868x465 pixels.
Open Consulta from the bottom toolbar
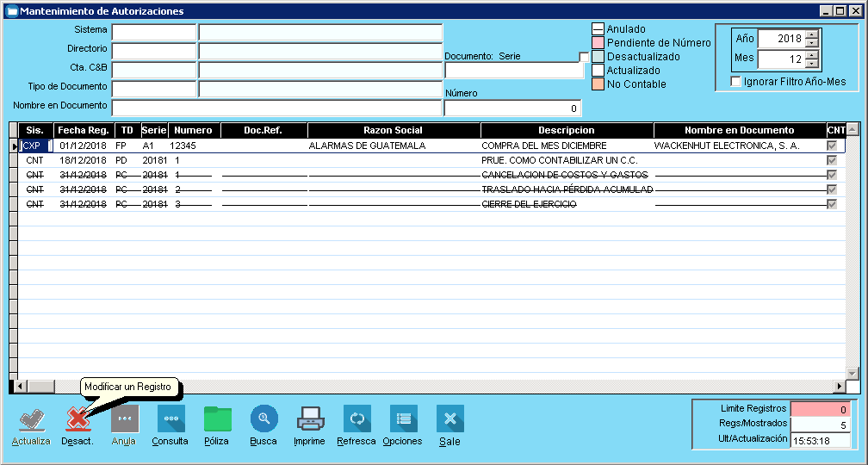[170, 419]
